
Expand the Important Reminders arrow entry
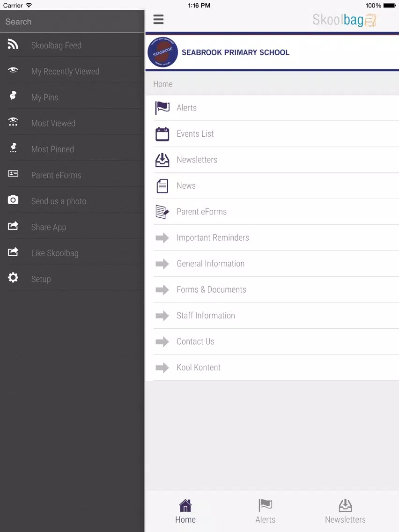click(x=272, y=238)
